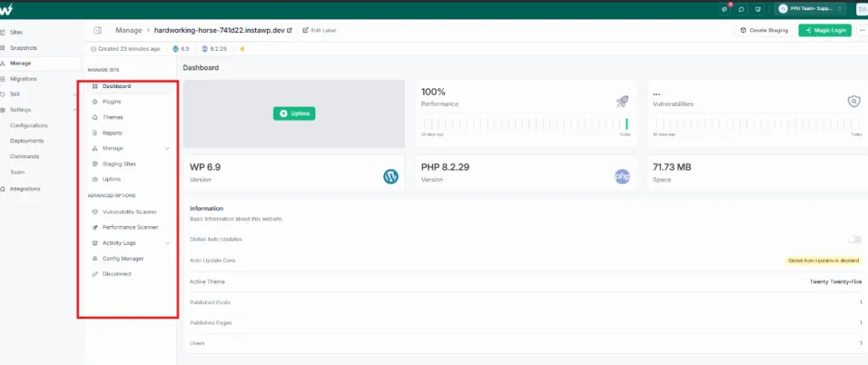Click the Uptime icon in Manage Site list
The image size is (868, 365).
coord(95,180)
